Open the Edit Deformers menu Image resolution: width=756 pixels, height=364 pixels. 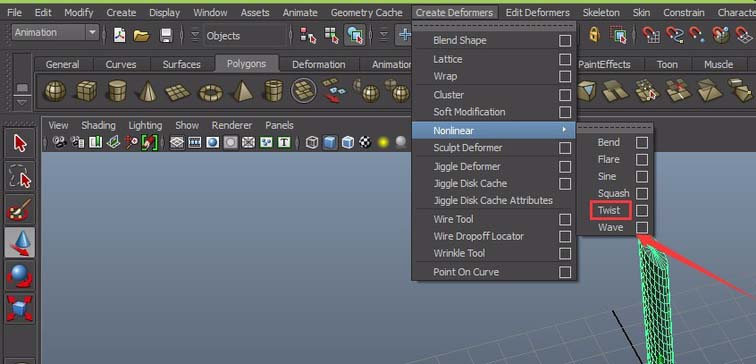tap(537, 13)
